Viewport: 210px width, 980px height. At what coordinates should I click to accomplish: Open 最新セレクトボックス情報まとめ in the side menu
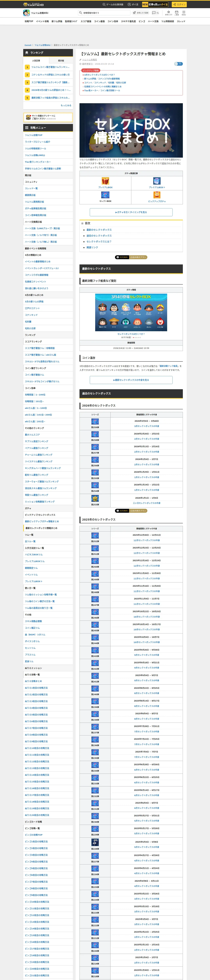pos(48,528)
